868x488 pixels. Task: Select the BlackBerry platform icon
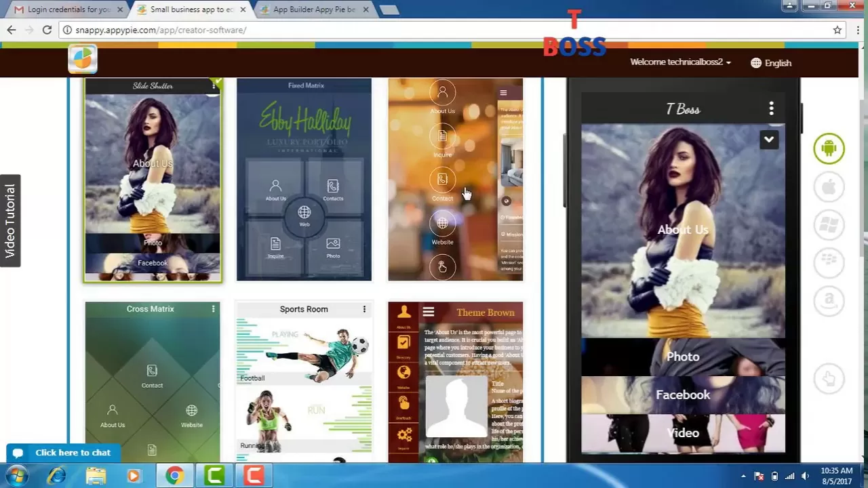(x=829, y=263)
